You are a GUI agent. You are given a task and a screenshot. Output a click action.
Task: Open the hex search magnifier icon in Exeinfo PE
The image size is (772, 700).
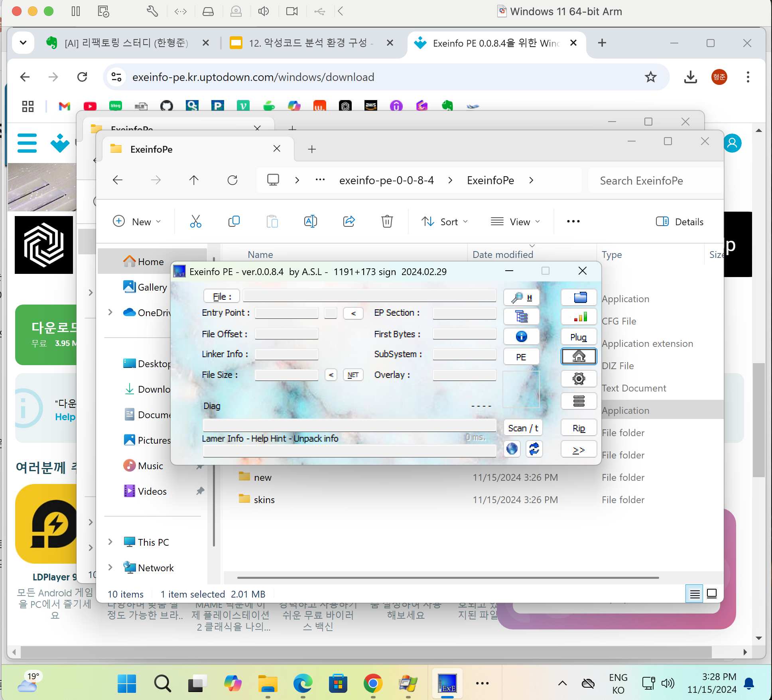pos(522,297)
